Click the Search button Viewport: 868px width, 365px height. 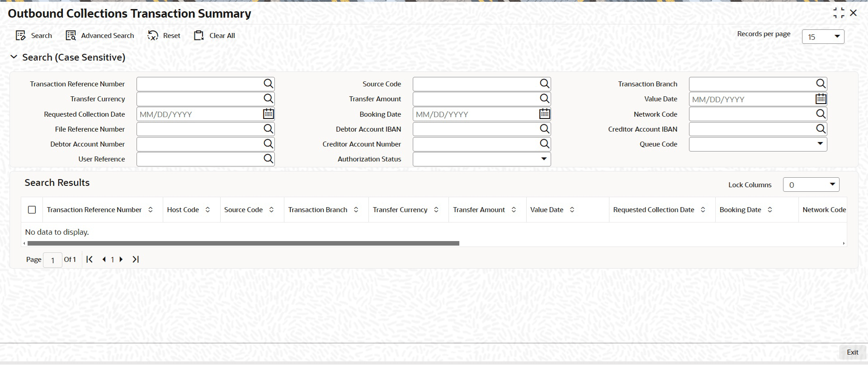coord(34,36)
